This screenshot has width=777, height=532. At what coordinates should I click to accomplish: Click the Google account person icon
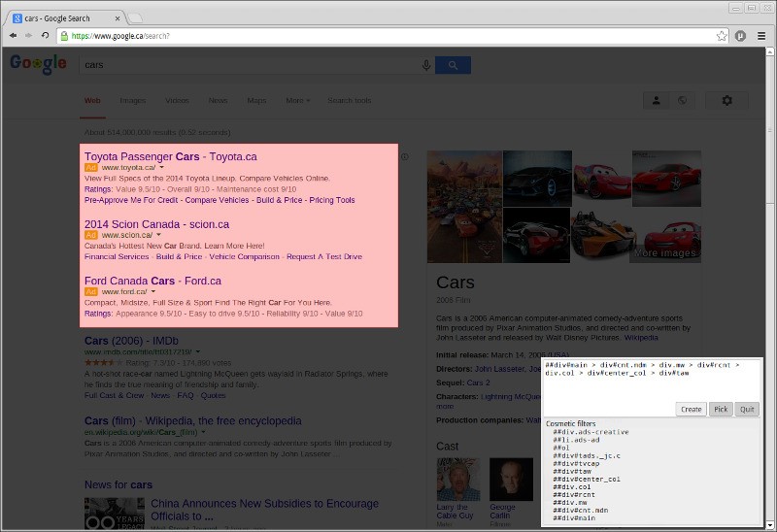657,100
